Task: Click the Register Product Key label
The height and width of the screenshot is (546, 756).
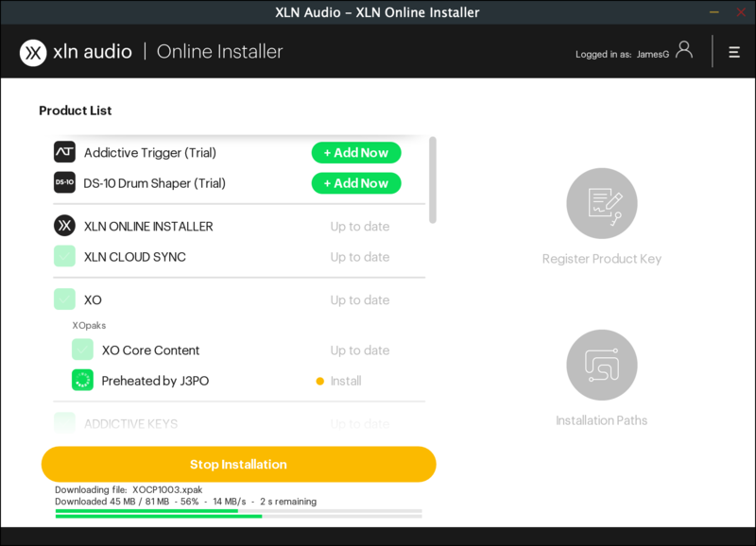Action: [602, 259]
